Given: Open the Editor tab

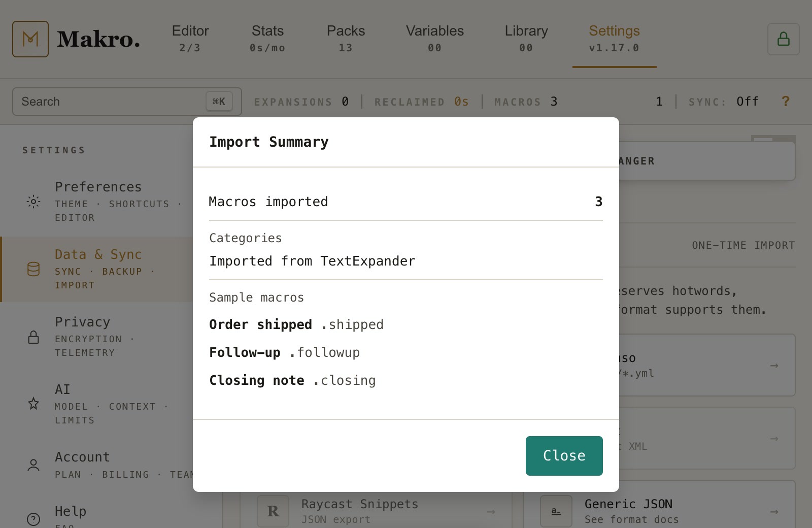Looking at the screenshot, I should [190, 39].
